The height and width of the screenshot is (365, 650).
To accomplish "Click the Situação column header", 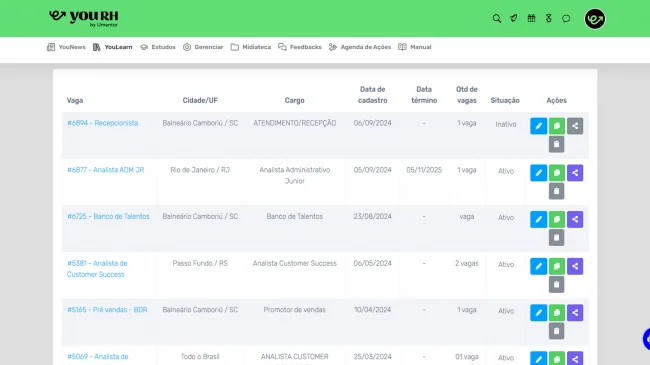I will 505,100.
